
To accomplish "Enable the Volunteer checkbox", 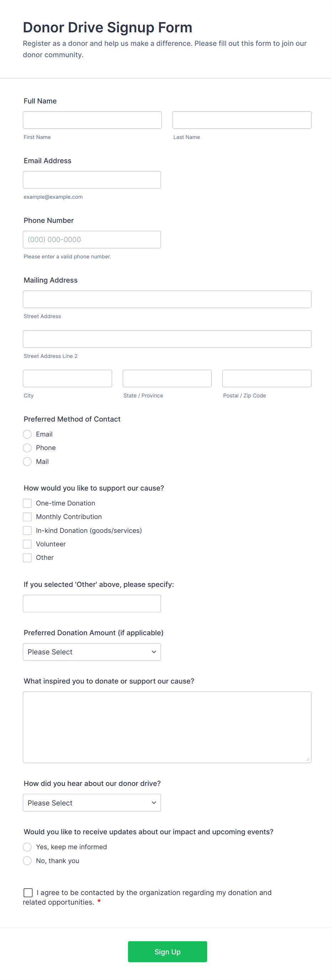I will click(27, 544).
